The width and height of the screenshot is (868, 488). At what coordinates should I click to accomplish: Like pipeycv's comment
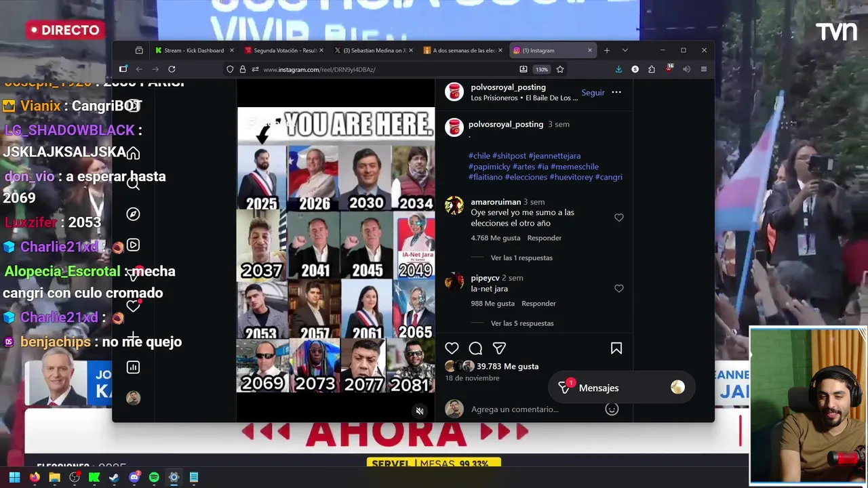coord(618,289)
